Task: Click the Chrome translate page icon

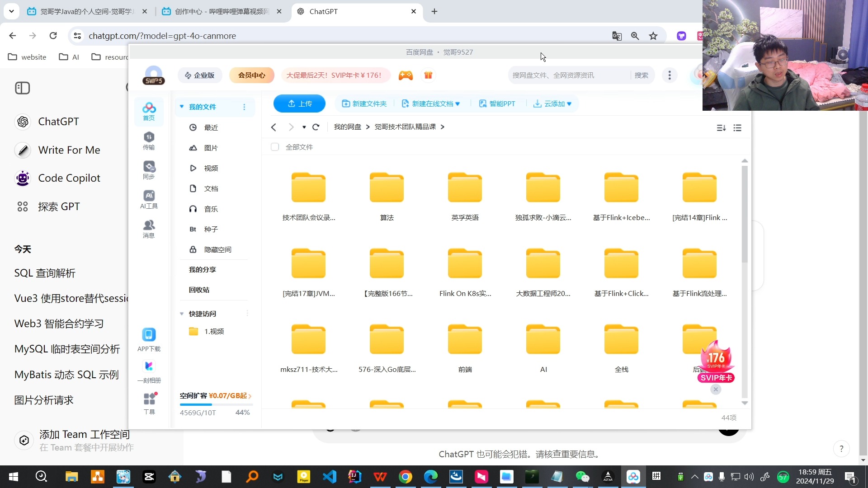Action: 617,36
